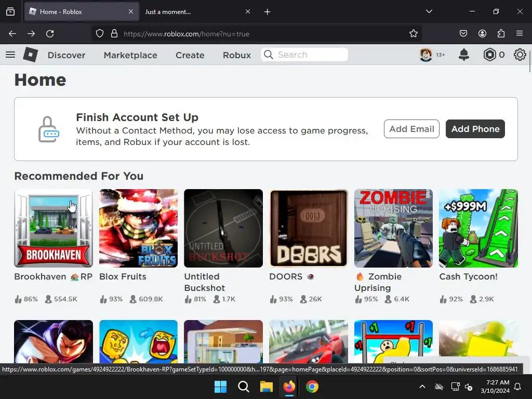Screen dimensions: 532x399
Task: Open the red sports car game thumbnail
Action: 309,342
